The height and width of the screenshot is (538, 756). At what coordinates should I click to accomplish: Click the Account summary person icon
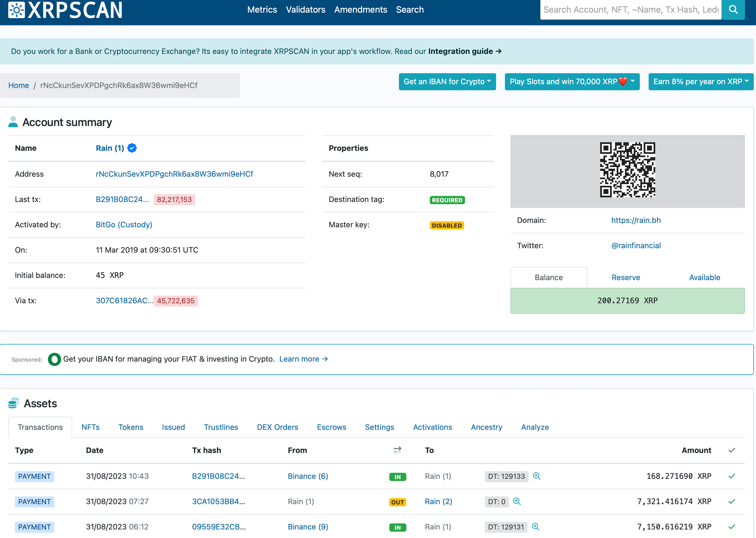pyautogui.click(x=13, y=122)
